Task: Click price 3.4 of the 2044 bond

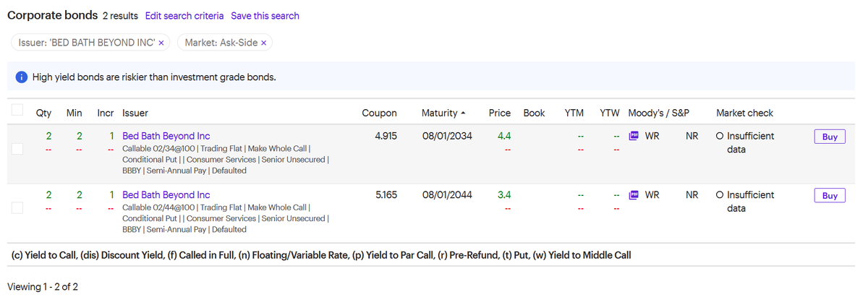Action: tap(504, 194)
